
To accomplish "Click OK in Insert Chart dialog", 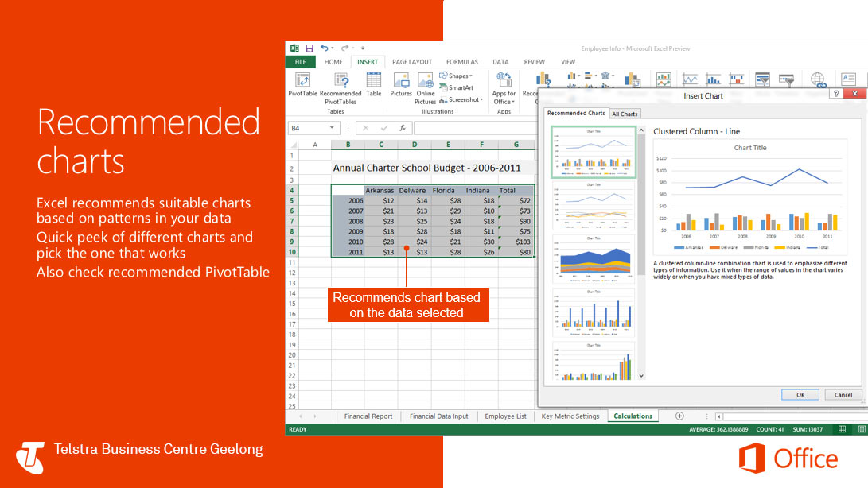I will [x=800, y=394].
